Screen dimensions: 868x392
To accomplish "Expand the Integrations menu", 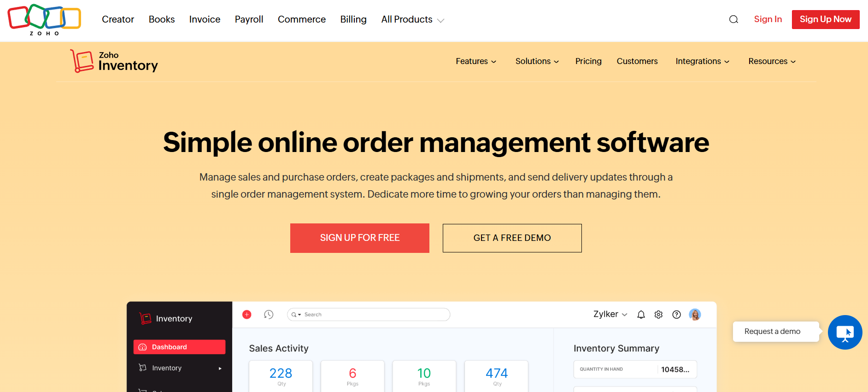I will click(x=703, y=61).
